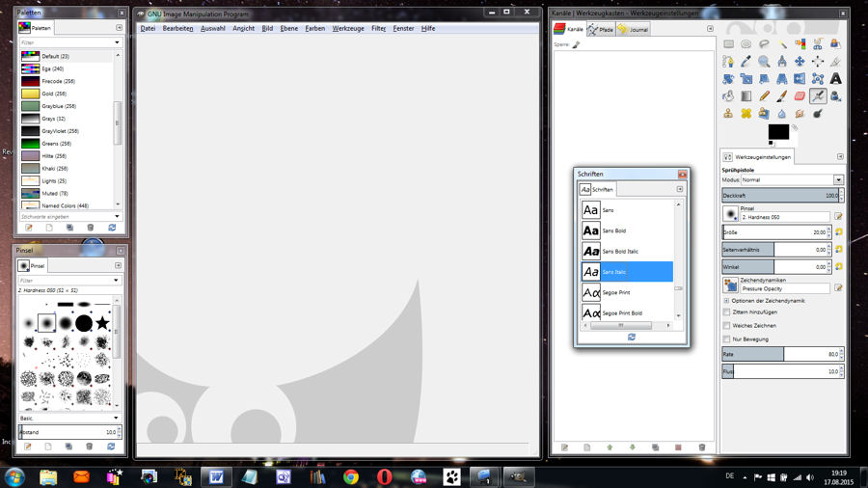Select the Text tool
Screen dimensions: 868x488
[835, 79]
